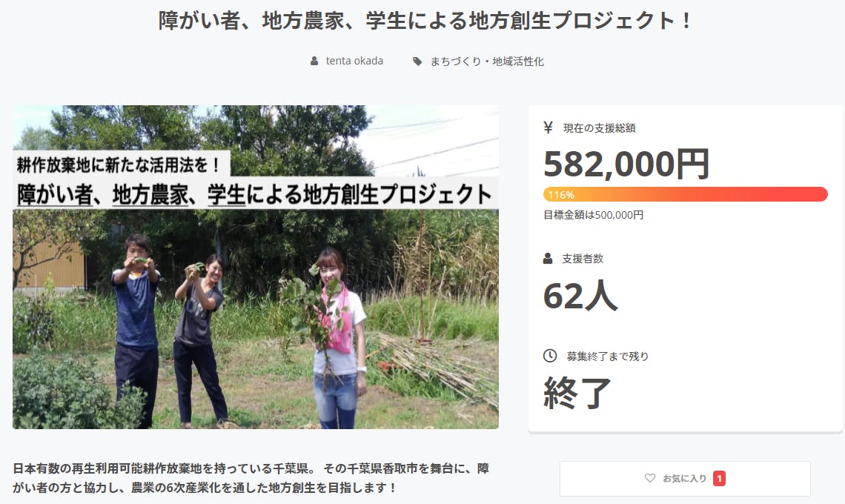The width and height of the screenshot is (845, 504).
Task: Click the 現在の支援総額 label
Action: tap(599, 127)
